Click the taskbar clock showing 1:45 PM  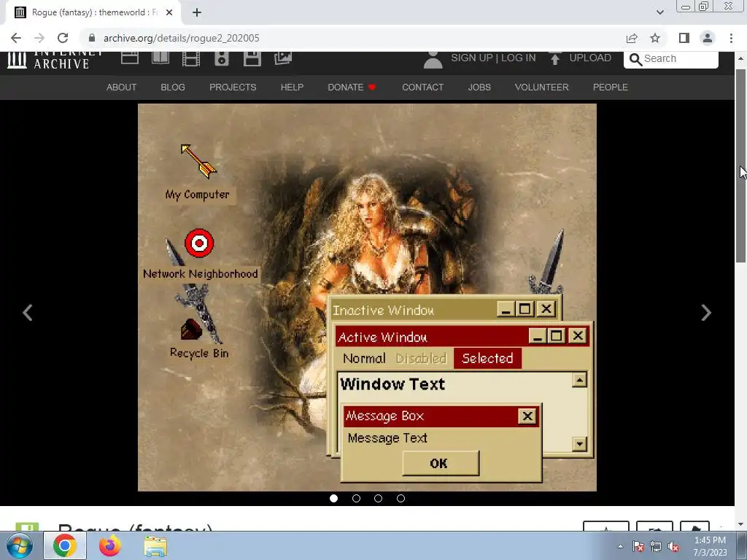710,546
